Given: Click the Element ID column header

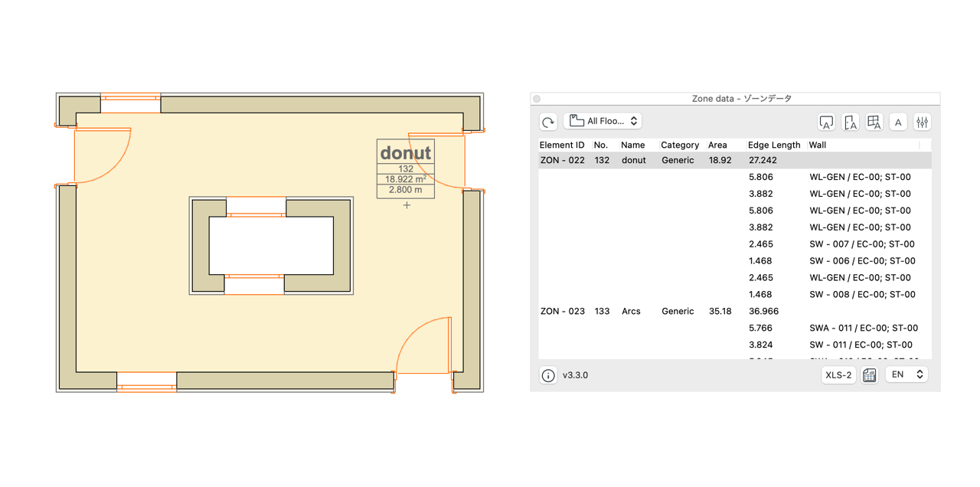Looking at the screenshot, I should coord(562,145).
